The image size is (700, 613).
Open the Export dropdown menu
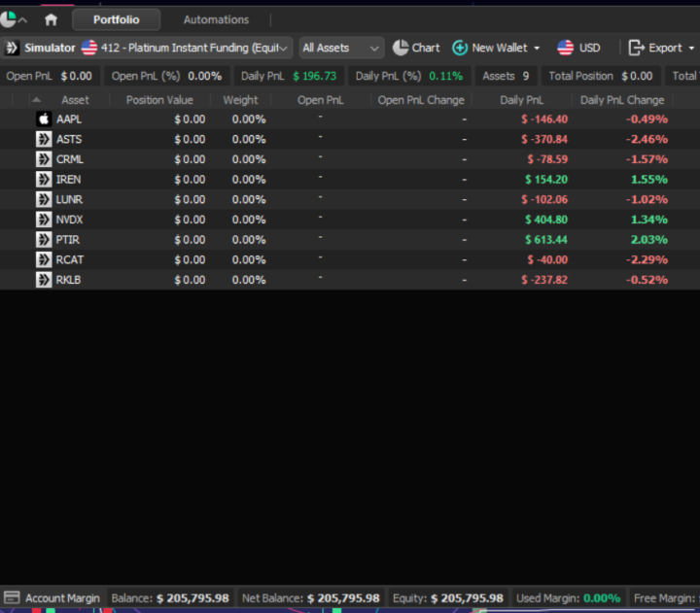662,48
